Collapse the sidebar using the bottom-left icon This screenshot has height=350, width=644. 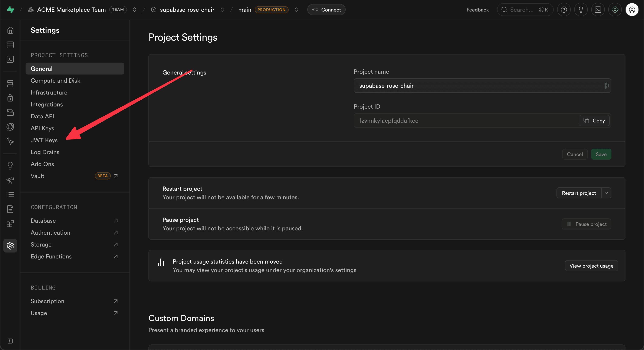10,341
